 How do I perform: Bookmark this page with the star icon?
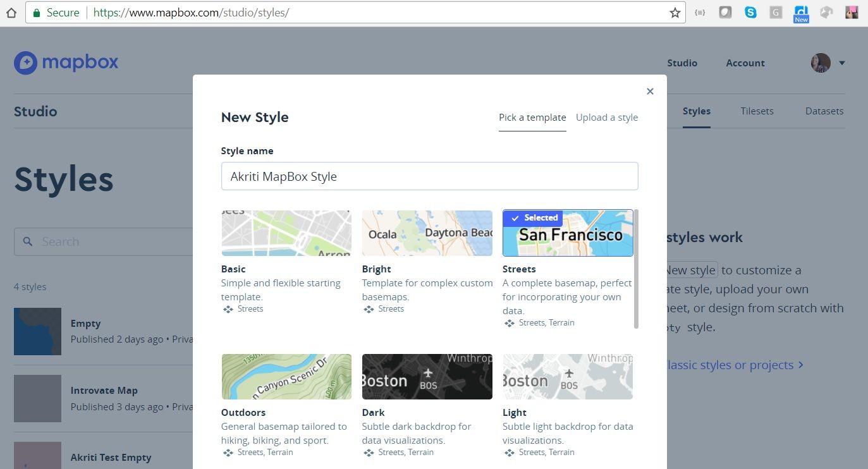coord(675,13)
